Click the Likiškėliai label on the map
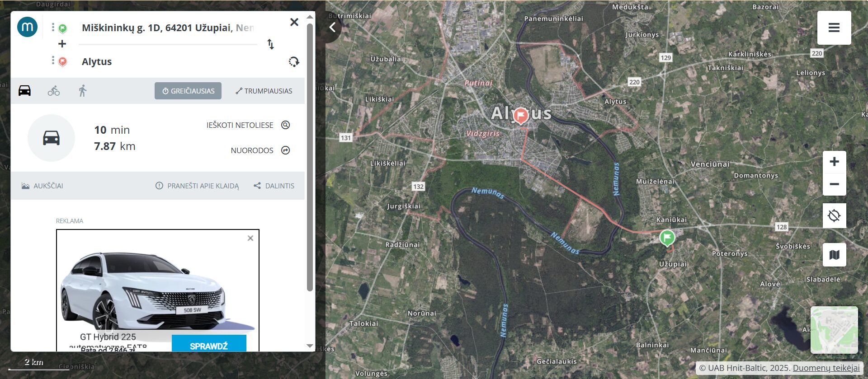Screen dimensions: 868x379 coord(387,163)
